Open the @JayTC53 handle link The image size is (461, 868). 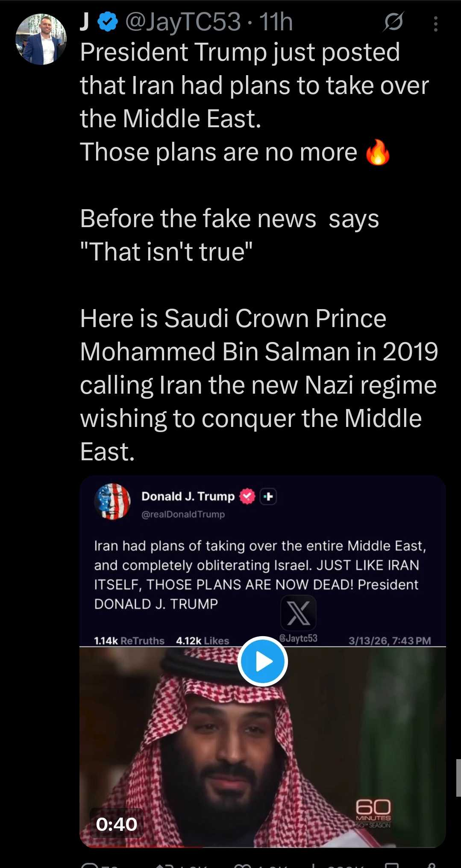coord(183,22)
